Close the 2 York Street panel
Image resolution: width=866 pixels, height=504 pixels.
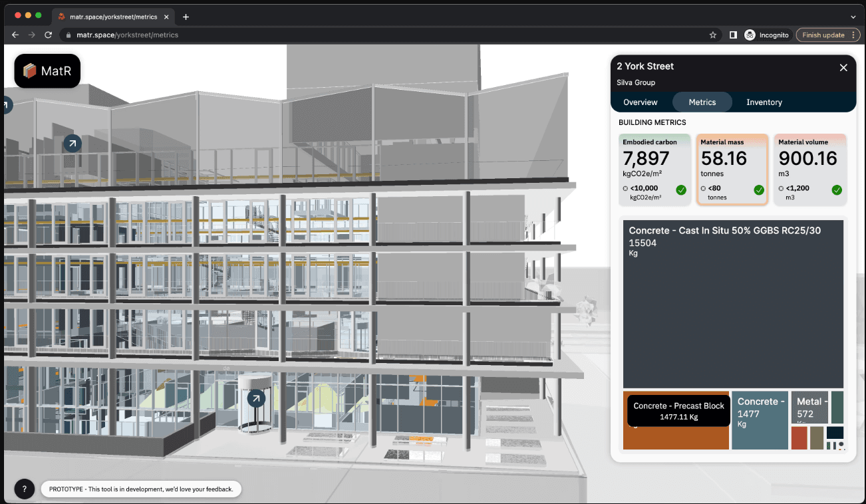[843, 67]
